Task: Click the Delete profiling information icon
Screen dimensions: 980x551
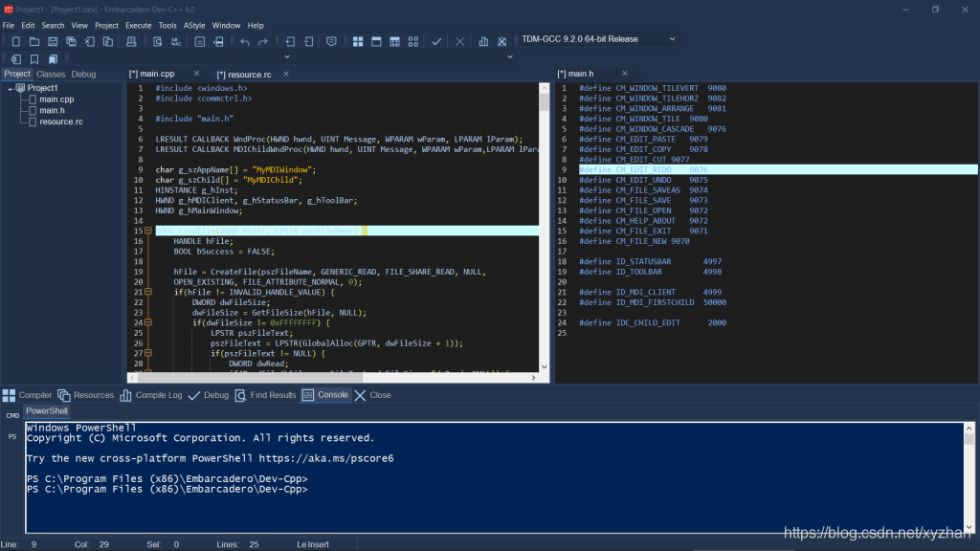Action: pyautogui.click(x=501, y=42)
